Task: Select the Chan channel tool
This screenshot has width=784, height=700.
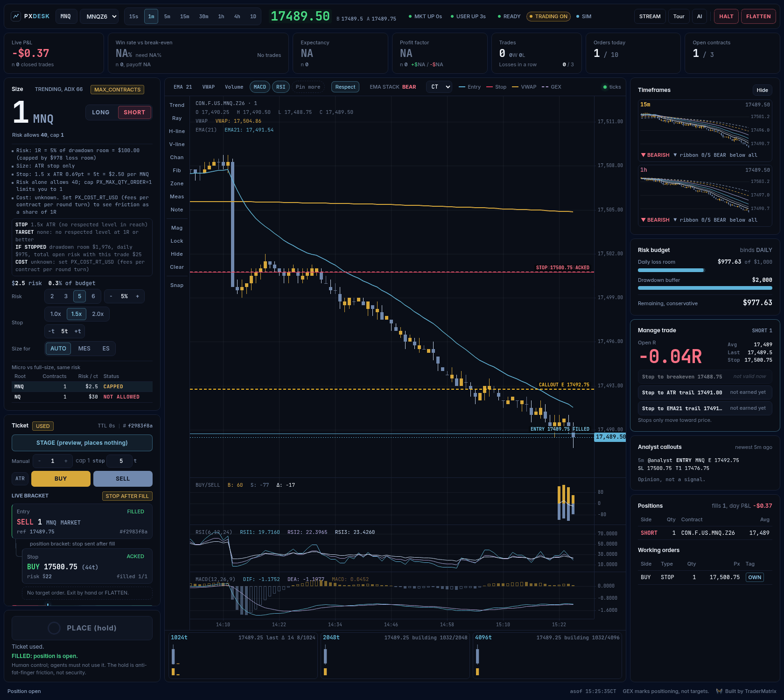Action: tap(177, 157)
